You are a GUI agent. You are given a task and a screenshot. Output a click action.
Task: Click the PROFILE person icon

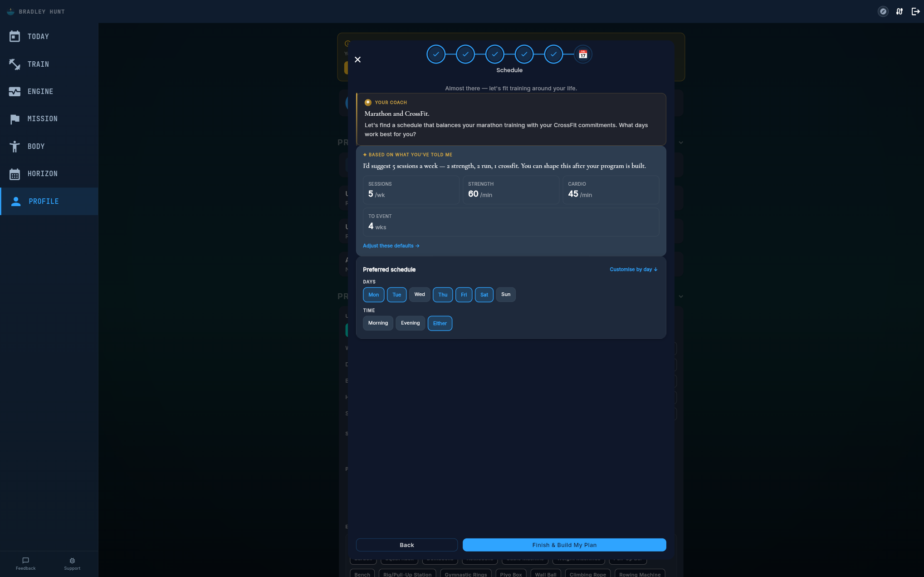click(15, 201)
